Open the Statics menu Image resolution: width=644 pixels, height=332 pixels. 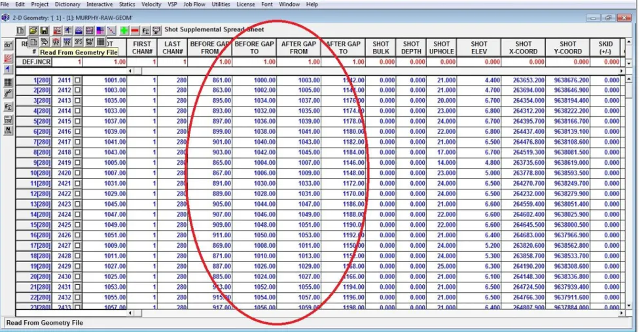pyautogui.click(x=127, y=4)
